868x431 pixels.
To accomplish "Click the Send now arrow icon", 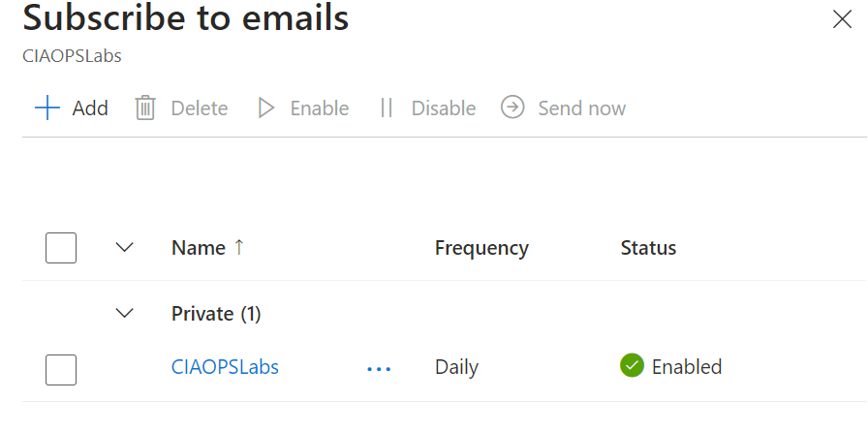I will [x=512, y=108].
